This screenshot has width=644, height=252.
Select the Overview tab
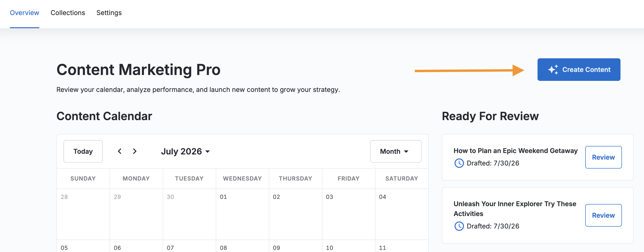click(24, 13)
